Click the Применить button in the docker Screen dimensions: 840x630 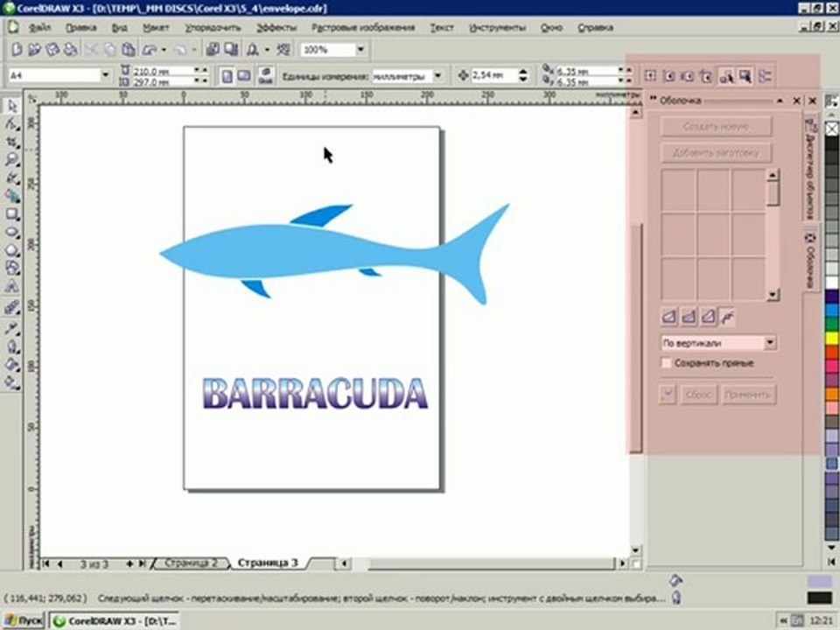point(748,395)
